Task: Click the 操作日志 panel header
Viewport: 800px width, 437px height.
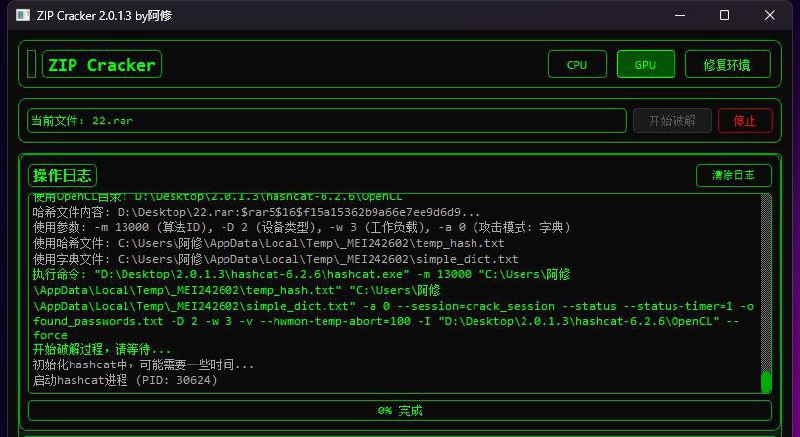Action: [x=62, y=176]
